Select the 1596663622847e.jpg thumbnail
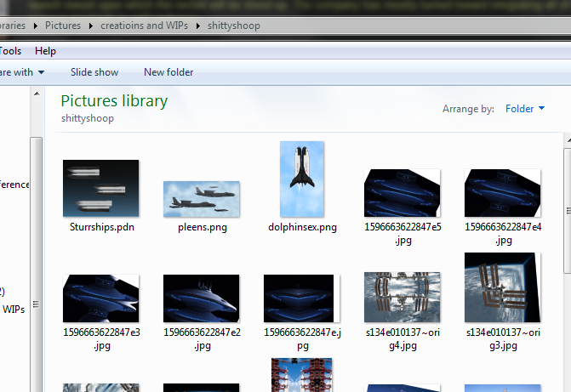The width and height of the screenshot is (571, 392). point(301,298)
